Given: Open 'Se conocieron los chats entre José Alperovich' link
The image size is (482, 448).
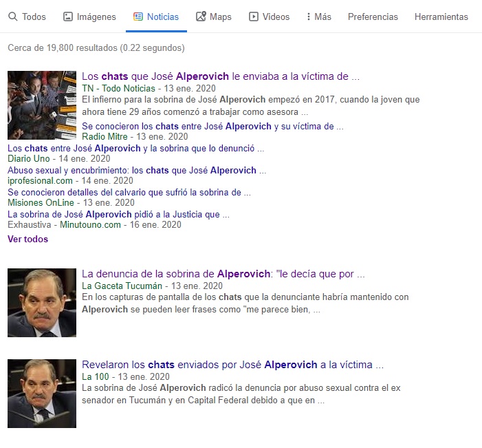Looking at the screenshot, I should [x=212, y=126].
